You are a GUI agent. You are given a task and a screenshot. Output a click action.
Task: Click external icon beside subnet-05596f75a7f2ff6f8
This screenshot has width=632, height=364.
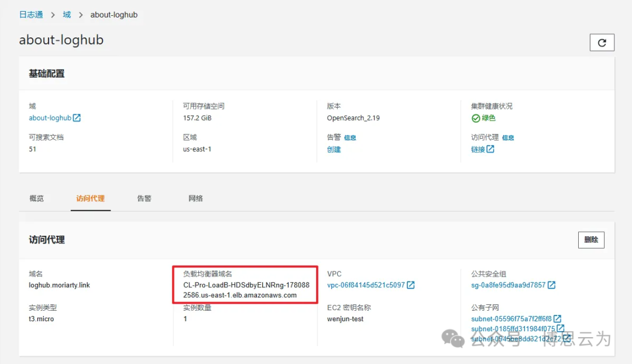[558, 319]
